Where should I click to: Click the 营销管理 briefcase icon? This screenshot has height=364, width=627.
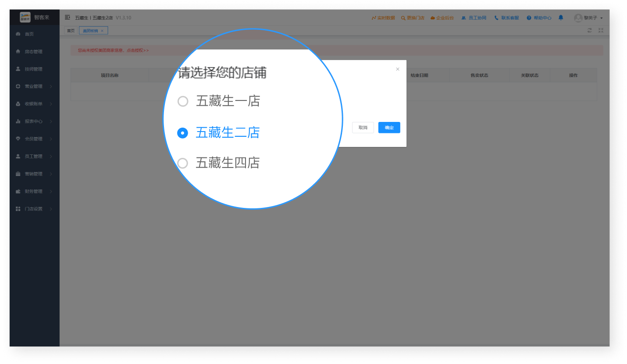pyautogui.click(x=18, y=174)
